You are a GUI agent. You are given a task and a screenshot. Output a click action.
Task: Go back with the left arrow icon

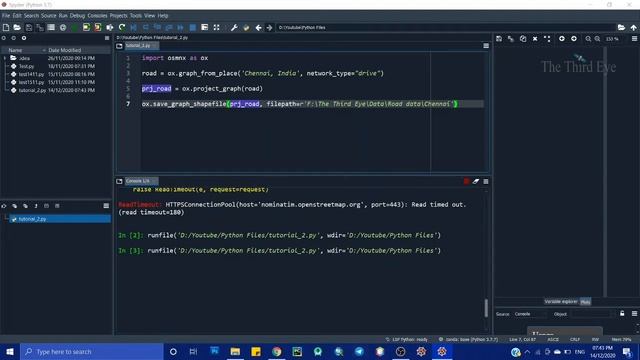coord(258,27)
